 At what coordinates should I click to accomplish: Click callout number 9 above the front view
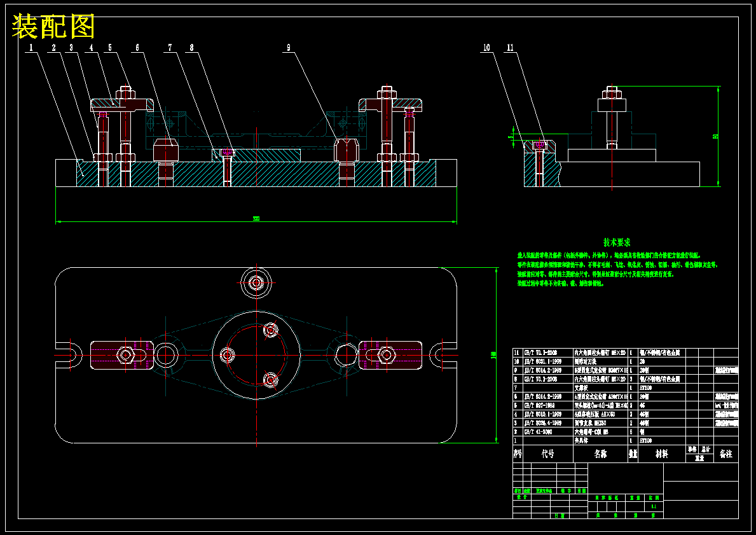(x=288, y=48)
